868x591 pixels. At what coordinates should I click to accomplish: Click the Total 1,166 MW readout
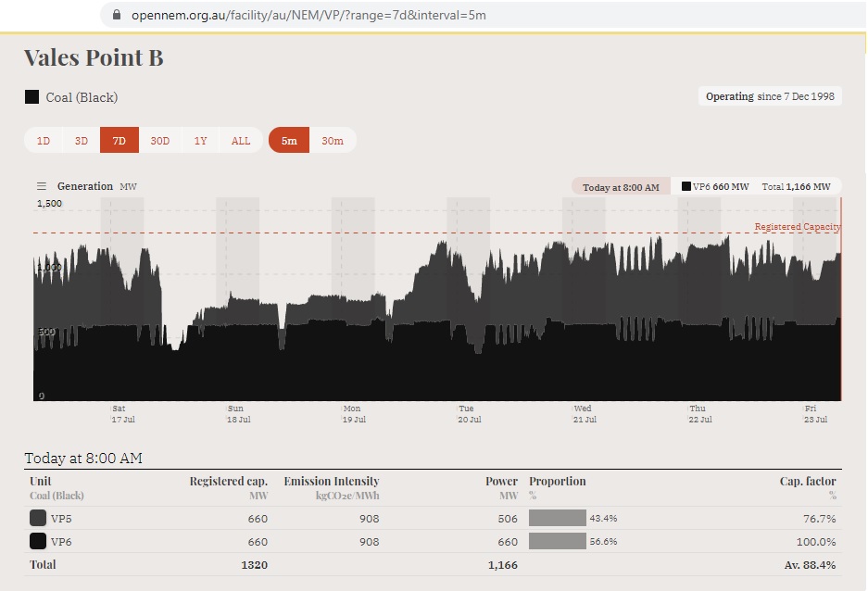point(796,186)
